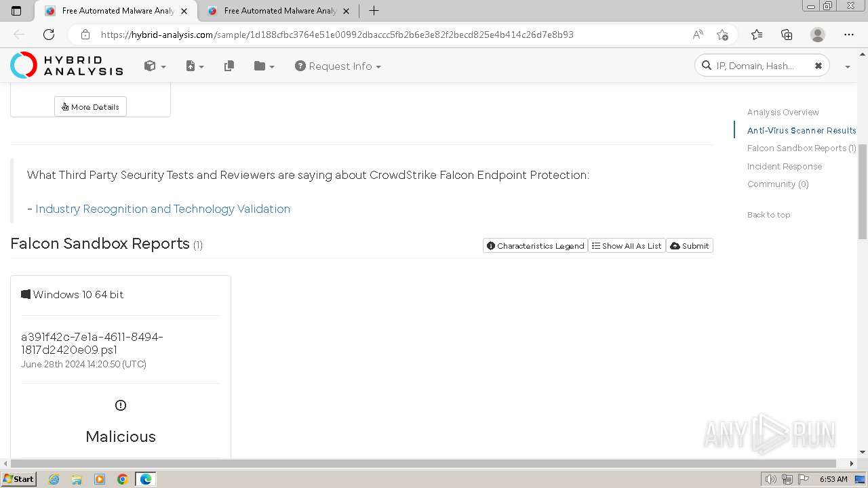868x488 pixels.
Task: Click the Action Center flag icon
Action: pyautogui.click(x=804, y=479)
